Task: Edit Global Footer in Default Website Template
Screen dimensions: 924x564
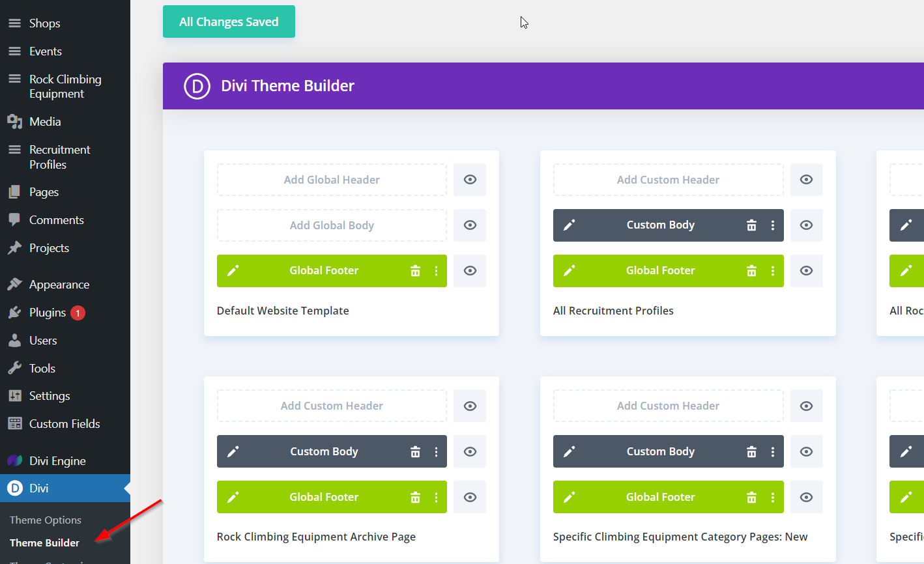Action: (233, 271)
